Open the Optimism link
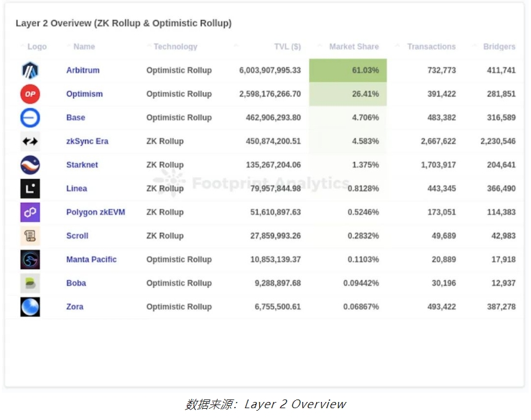This screenshot has height=420, width=531. click(x=85, y=94)
